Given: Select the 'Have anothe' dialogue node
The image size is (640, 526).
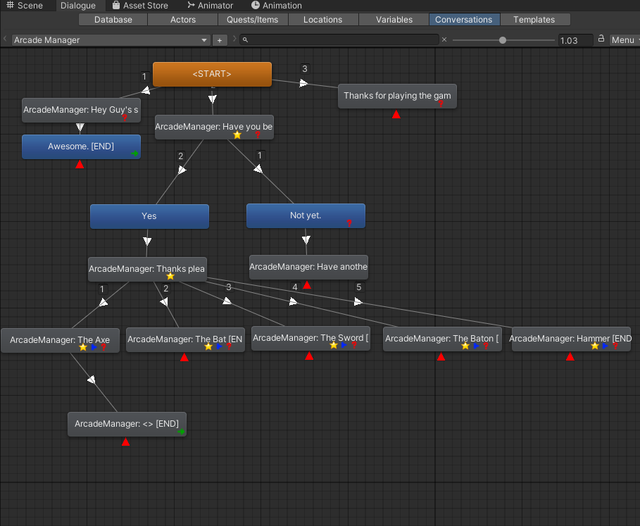Looking at the screenshot, I should [309, 267].
